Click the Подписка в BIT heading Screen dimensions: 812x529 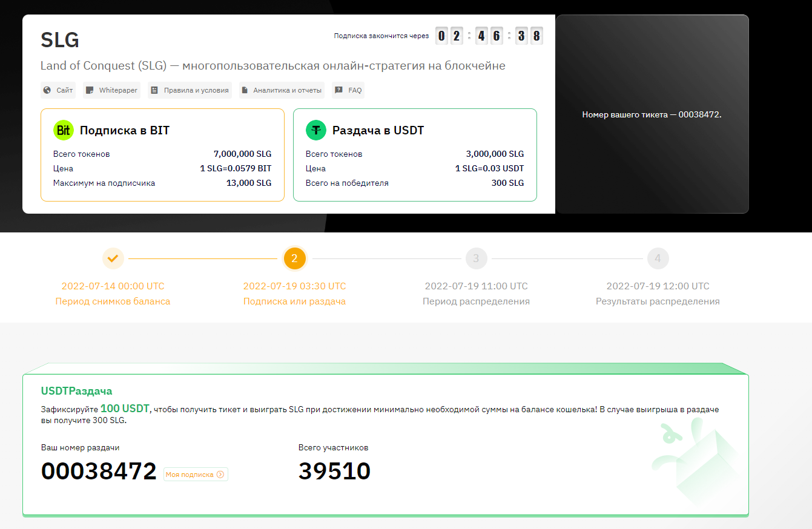(125, 130)
